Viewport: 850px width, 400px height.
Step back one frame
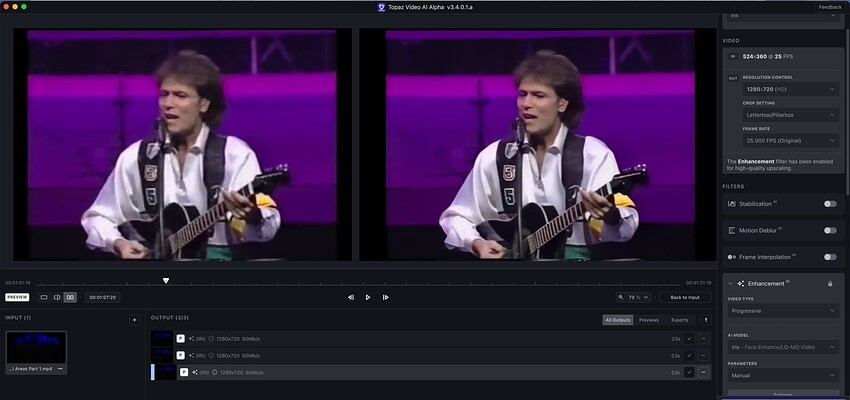pyautogui.click(x=351, y=297)
